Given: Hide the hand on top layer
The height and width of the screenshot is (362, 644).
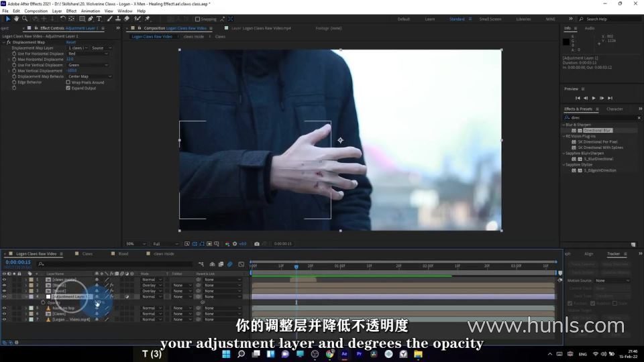Looking at the screenshot, I should point(4,308).
